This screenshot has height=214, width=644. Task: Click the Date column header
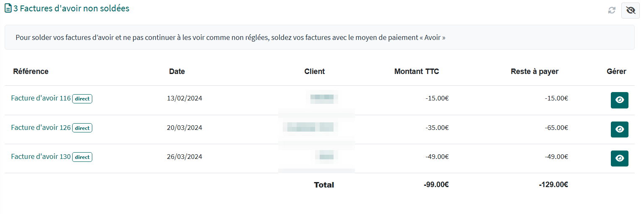pyautogui.click(x=177, y=71)
